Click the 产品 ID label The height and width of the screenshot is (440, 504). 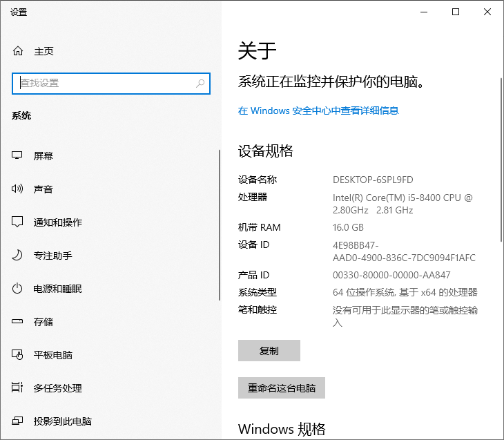click(253, 275)
